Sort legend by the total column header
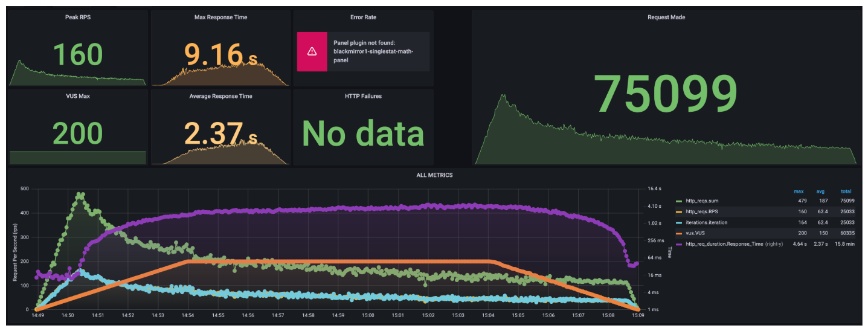The height and width of the screenshot is (331, 868). click(x=846, y=191)
